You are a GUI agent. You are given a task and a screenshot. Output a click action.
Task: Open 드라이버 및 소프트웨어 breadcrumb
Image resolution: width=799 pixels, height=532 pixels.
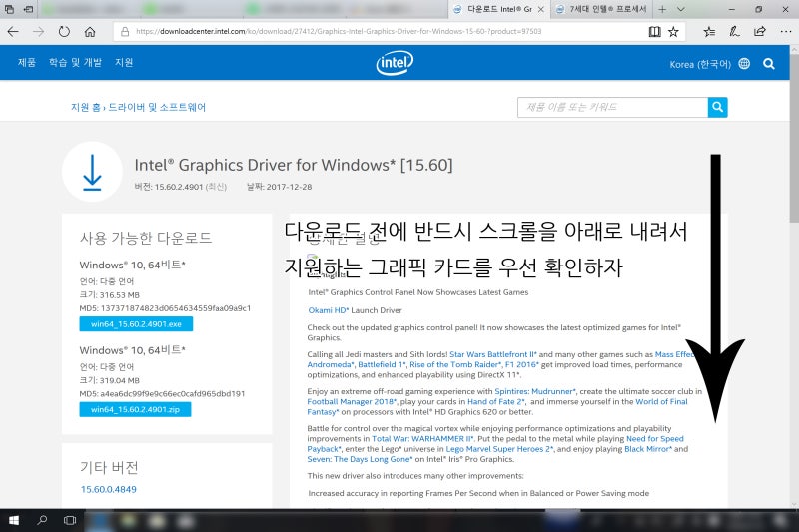point(157,107)
